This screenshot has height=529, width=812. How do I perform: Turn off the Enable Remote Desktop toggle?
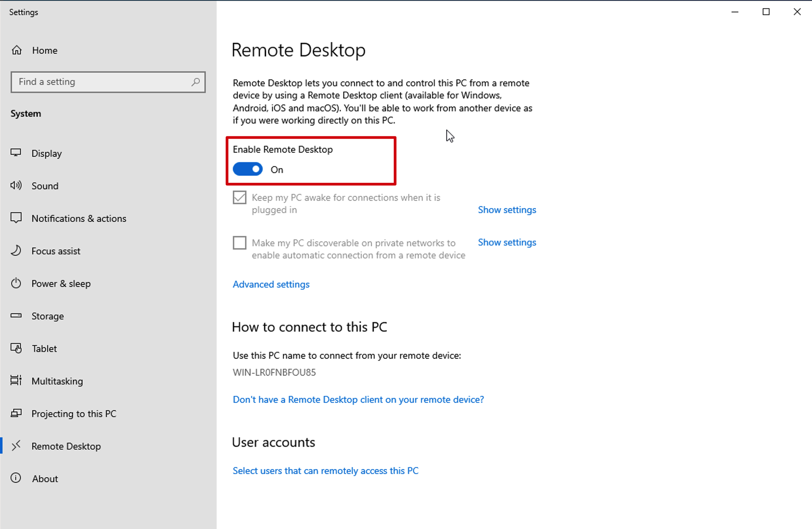click(x=248, y=169)
